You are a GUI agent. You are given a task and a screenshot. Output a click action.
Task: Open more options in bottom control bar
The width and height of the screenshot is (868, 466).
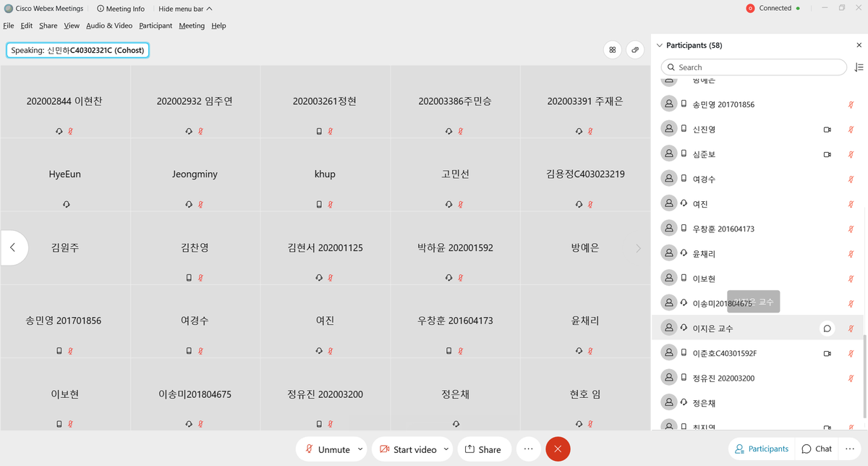tap(528, 449)
